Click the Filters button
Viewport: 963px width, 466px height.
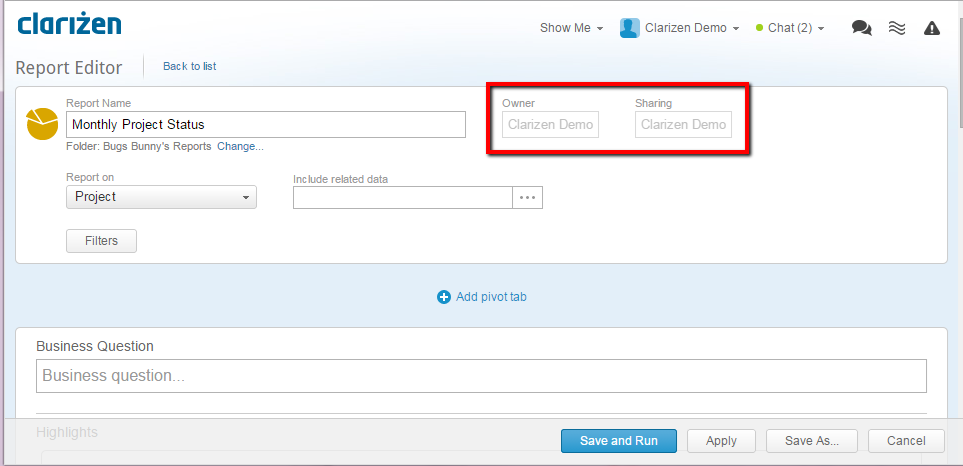101,241
